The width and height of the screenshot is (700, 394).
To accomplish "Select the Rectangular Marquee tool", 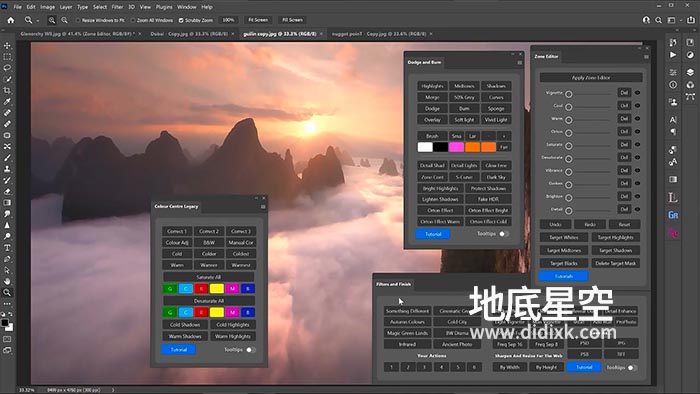I will [7, 57].
